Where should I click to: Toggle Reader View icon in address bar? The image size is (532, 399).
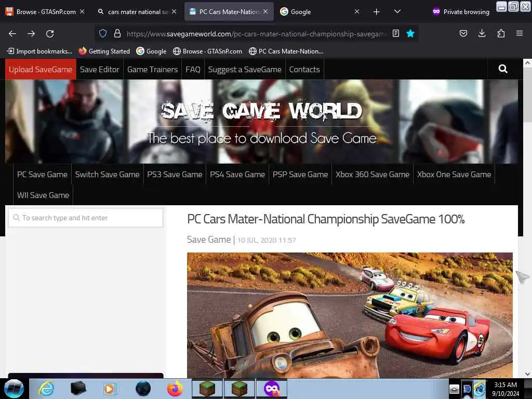[395, 33]
